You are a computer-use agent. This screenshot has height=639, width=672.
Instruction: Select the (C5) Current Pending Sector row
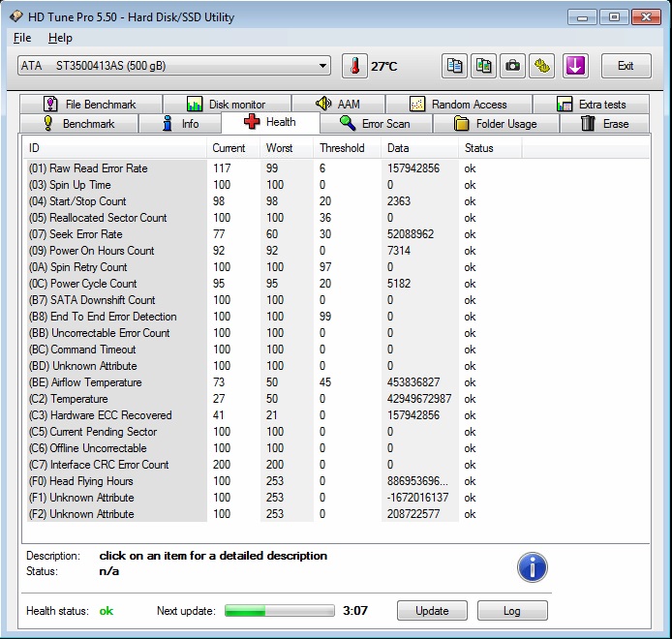[274, 432]
